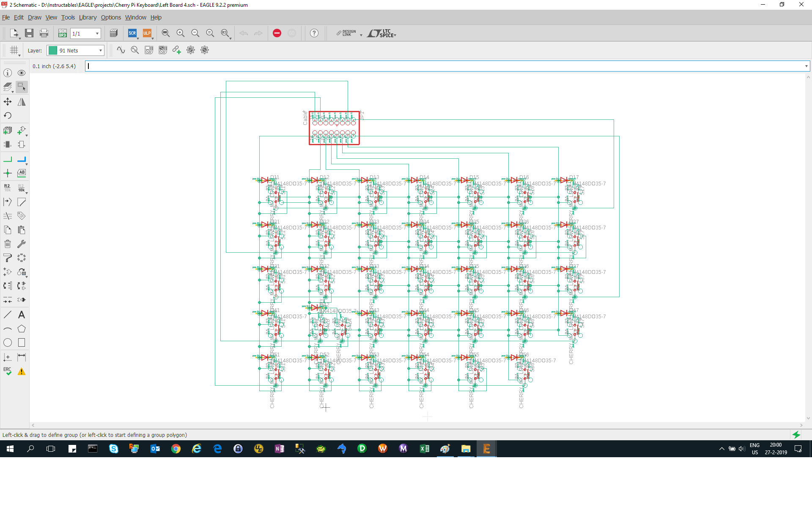Open the Library menu
812x508 pixels.
[87, 17]
